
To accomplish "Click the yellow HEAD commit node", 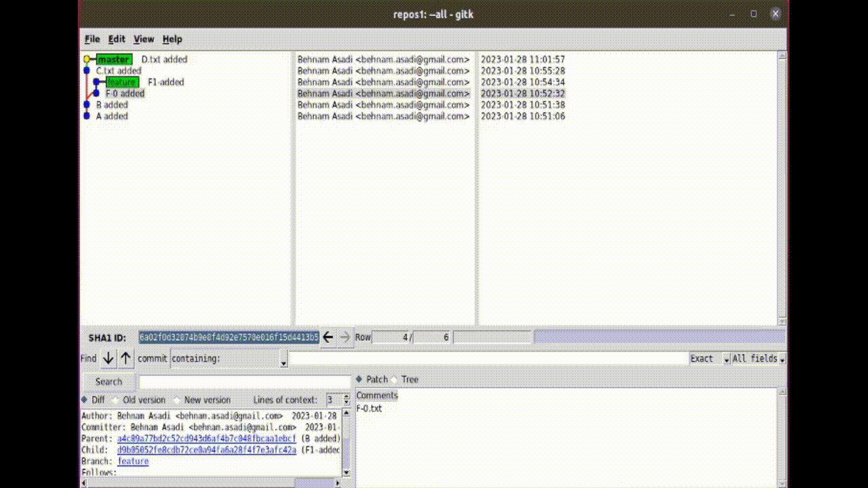I will click(x=87, y=60).
